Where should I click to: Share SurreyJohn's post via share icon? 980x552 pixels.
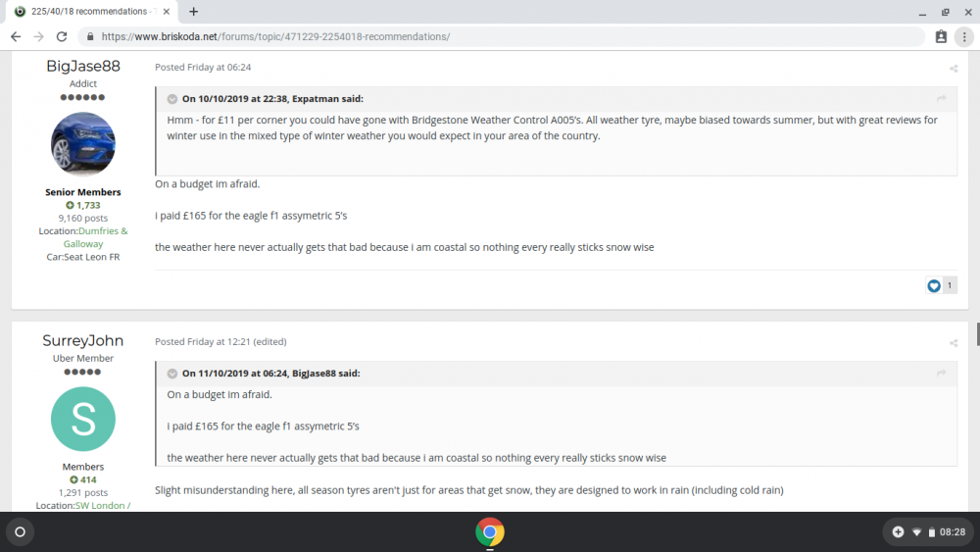pos(954,342)
